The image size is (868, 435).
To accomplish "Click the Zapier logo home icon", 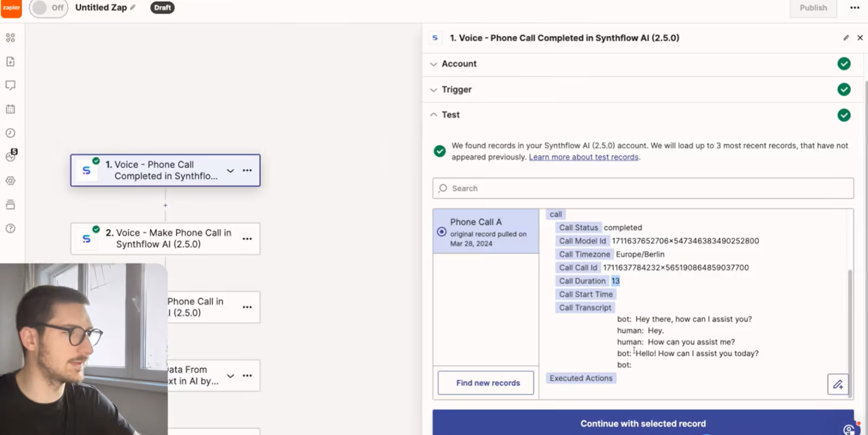I will pyautogui.click(x=11, y=8).
